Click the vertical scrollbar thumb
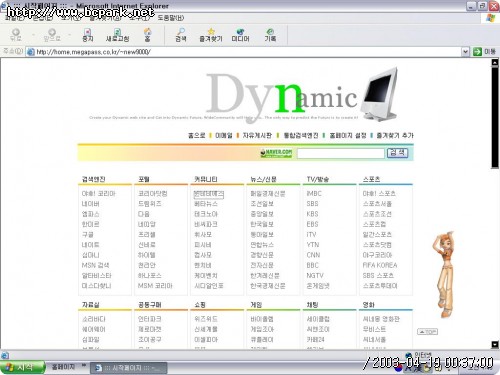 [495, 117]
